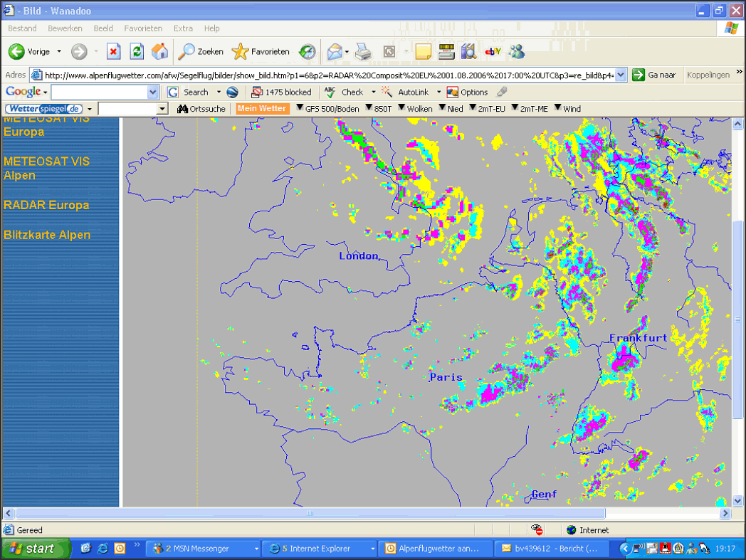This screenshot has height=560, width=746.
Task: Open the Google search box dropdown arrow
Action: coord(153,93)
